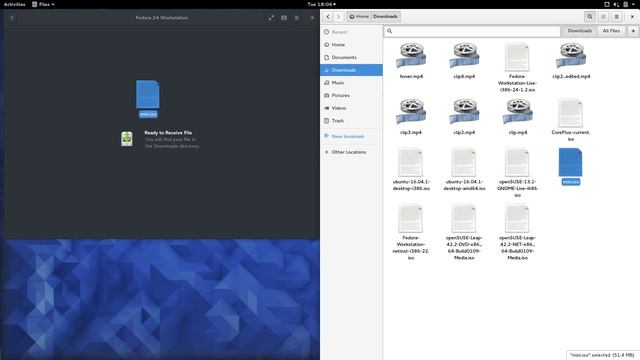Click the Ready to Receive File icon
This screenshot has width=640, height=360.
127,139
